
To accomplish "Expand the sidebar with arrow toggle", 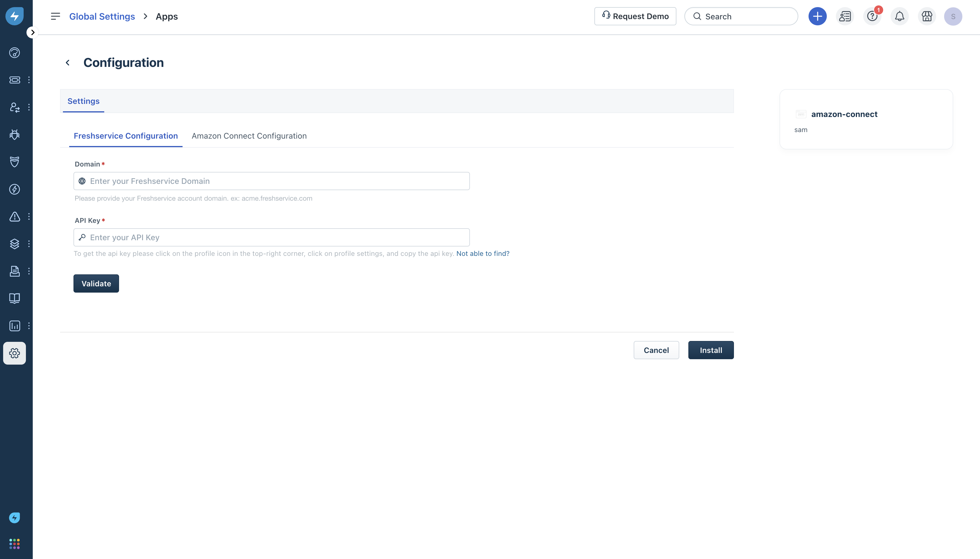I will pyautogui.click(x=33, y=33).
